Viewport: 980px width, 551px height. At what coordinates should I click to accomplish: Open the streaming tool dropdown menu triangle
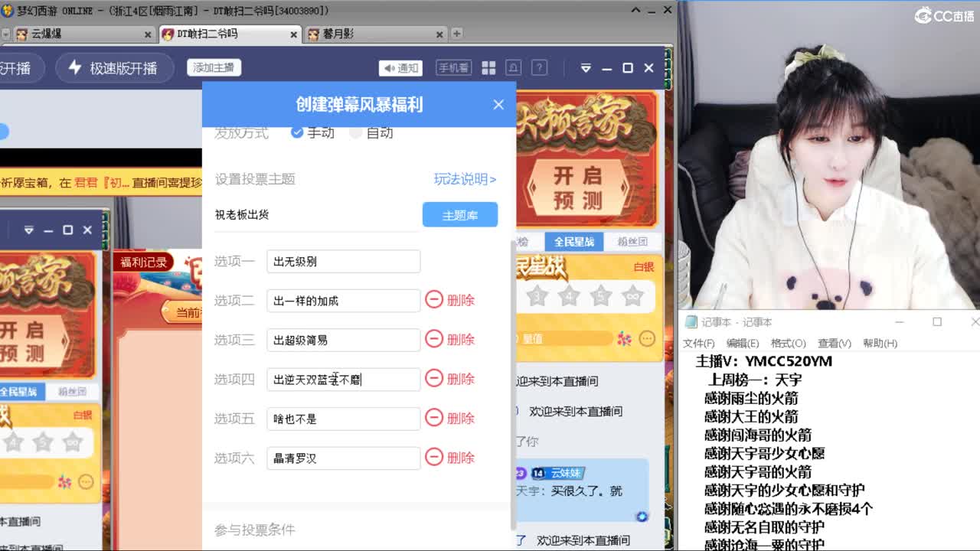[586, 68]
